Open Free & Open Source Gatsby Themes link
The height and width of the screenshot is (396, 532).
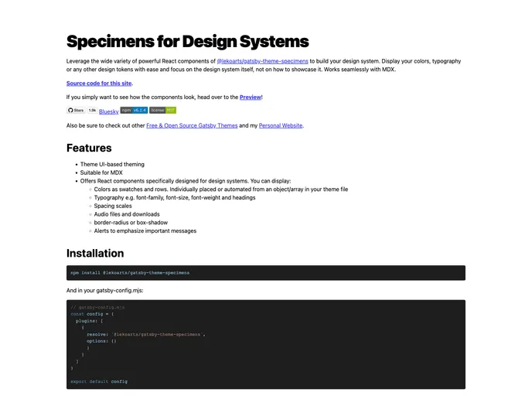(192, 125)
